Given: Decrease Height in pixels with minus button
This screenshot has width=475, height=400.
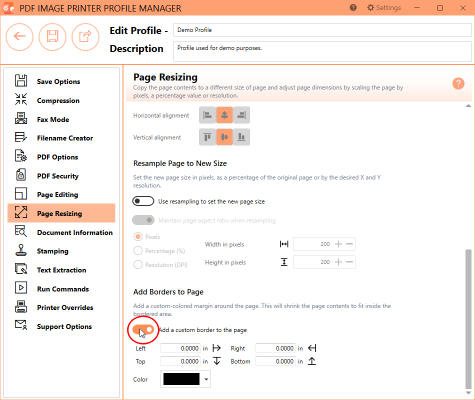Looking at the screenshot, I should [x=349, y=262].
